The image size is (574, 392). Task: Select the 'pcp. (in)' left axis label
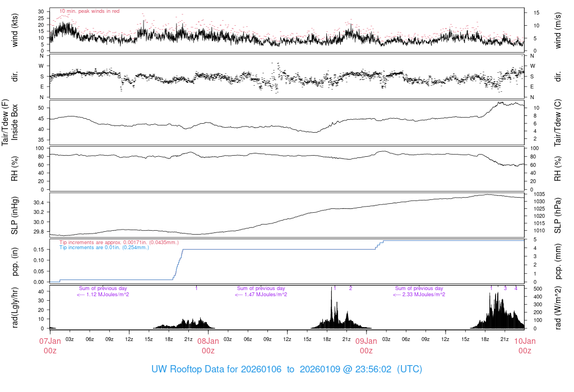click(x=15, y=262)
